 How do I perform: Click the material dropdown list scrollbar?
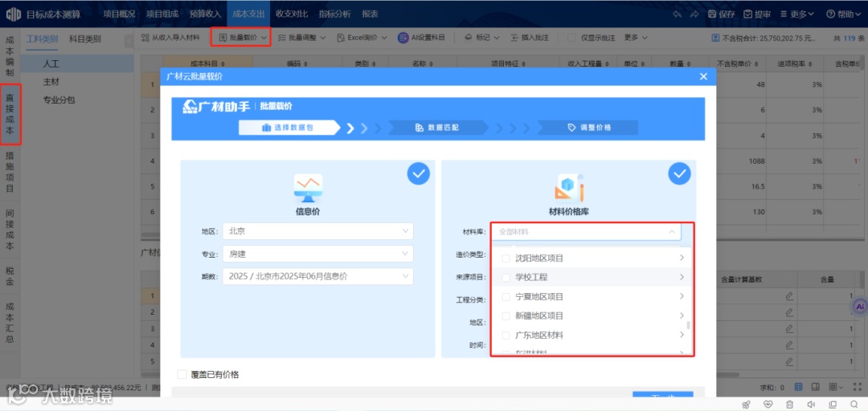coord(689,325)
